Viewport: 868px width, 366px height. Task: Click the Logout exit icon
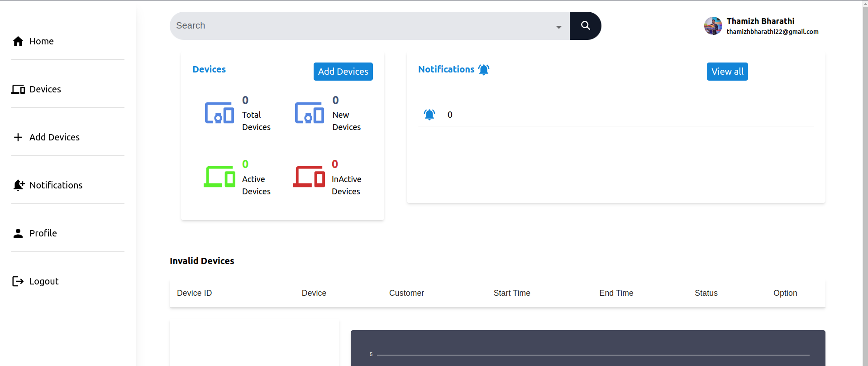(x=18, y=281)
